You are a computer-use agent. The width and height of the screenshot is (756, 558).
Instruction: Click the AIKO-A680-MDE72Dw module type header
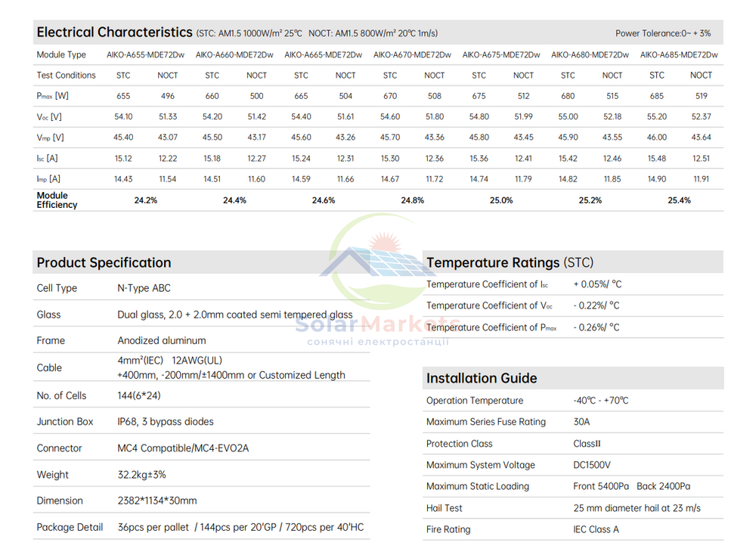point(590,55)
